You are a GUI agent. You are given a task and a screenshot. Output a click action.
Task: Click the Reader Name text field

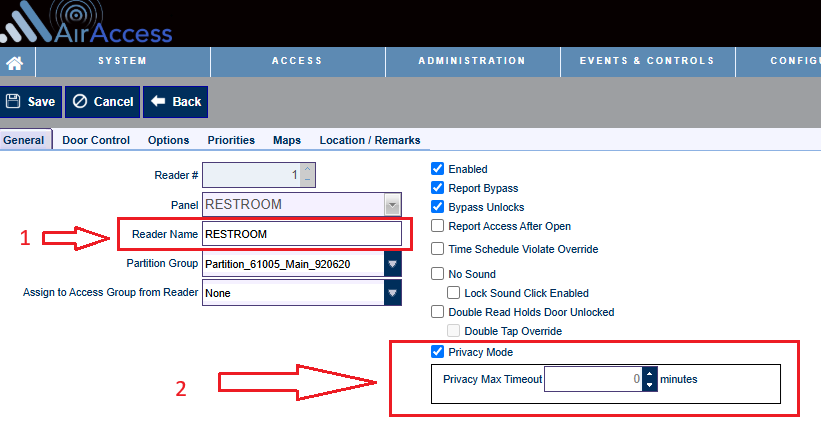click(x=301, y=234)
